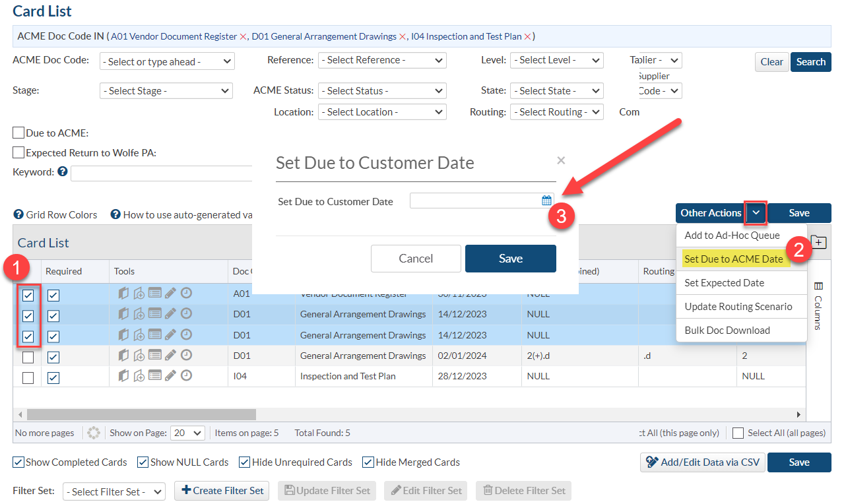Enable Expected Return to Wolfe PA checkbox
Screen dimensions: 846x504
pyautogui.click(x=18, y=153)
